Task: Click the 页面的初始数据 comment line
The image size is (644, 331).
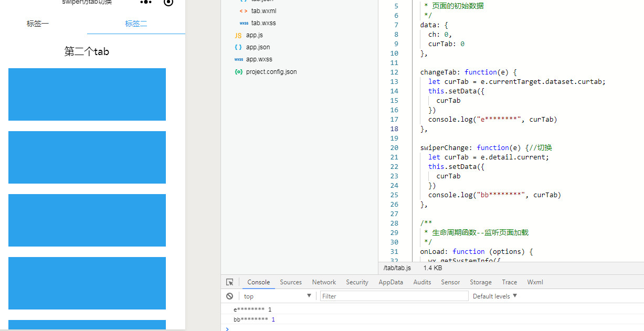Action: 454,6
